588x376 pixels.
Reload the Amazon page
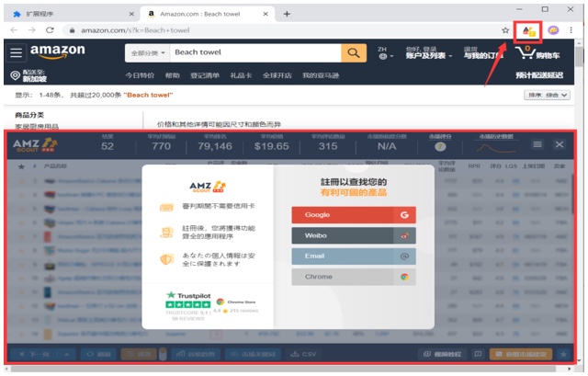50,30
